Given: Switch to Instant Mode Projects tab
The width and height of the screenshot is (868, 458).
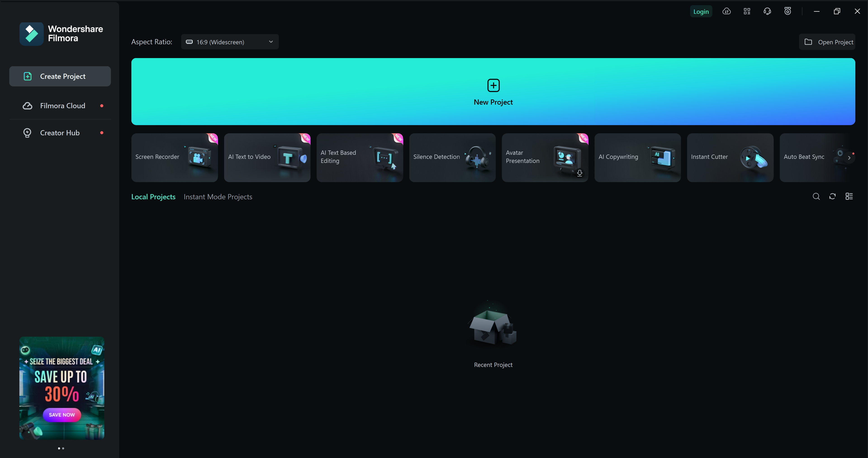Looking at the screenshot, I should pyautogui.click(x=218, y=197).
